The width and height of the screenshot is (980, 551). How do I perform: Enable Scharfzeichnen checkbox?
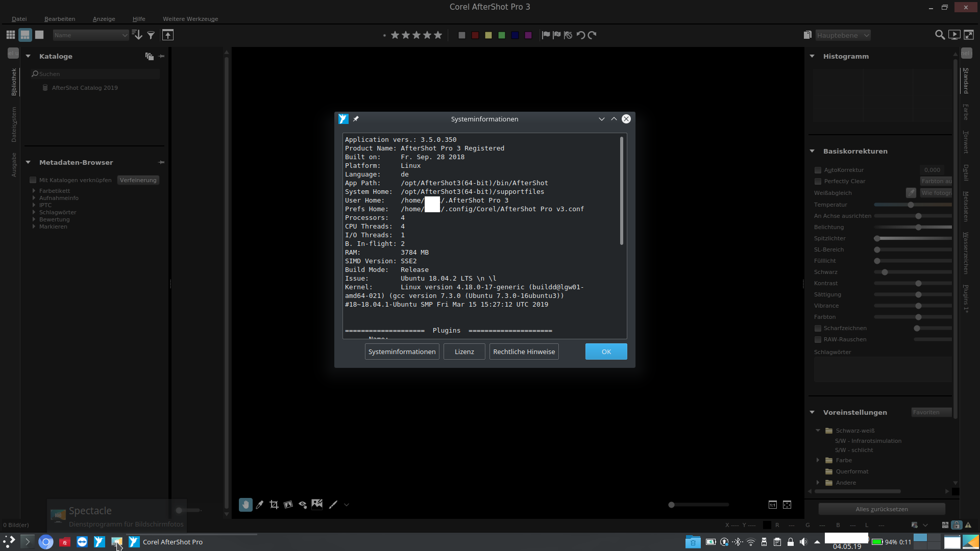click(x=818, y=328)
